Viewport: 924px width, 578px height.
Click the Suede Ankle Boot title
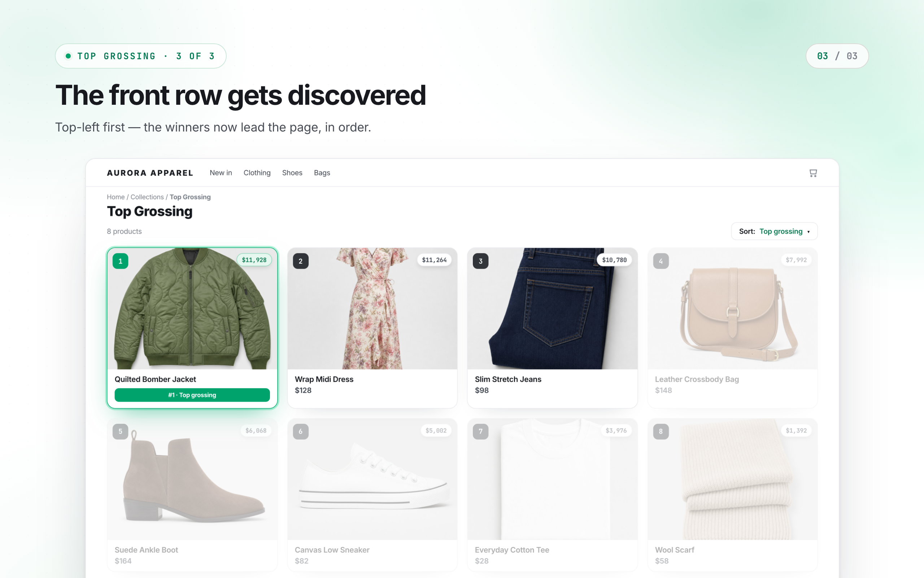pyautogui.click(x=146, y=550)
